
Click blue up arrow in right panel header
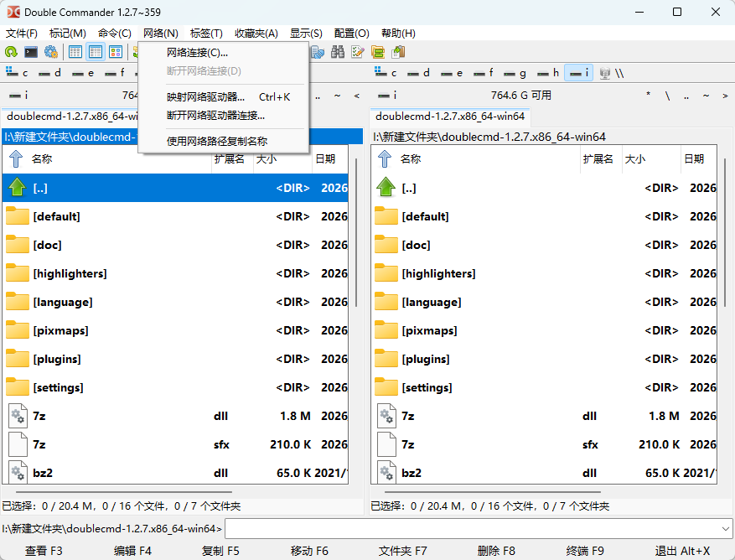point(385,158)
